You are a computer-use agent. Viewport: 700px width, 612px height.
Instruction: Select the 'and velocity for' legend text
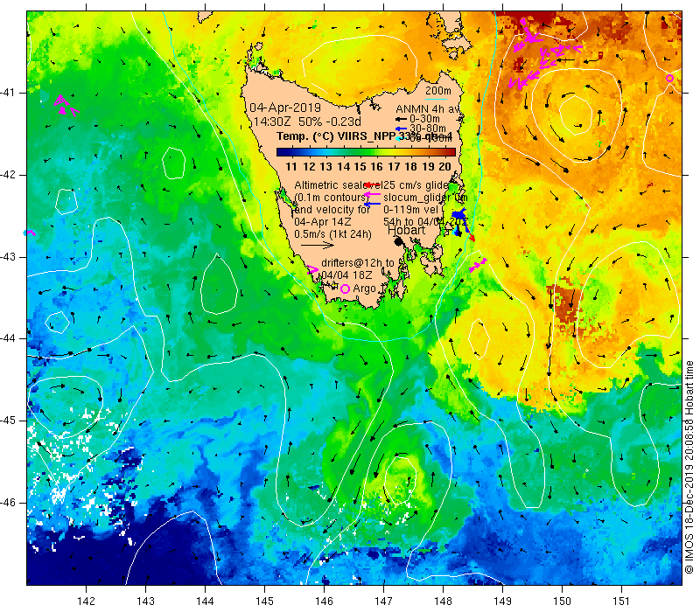pyautogui.click(x=332, y=209)
